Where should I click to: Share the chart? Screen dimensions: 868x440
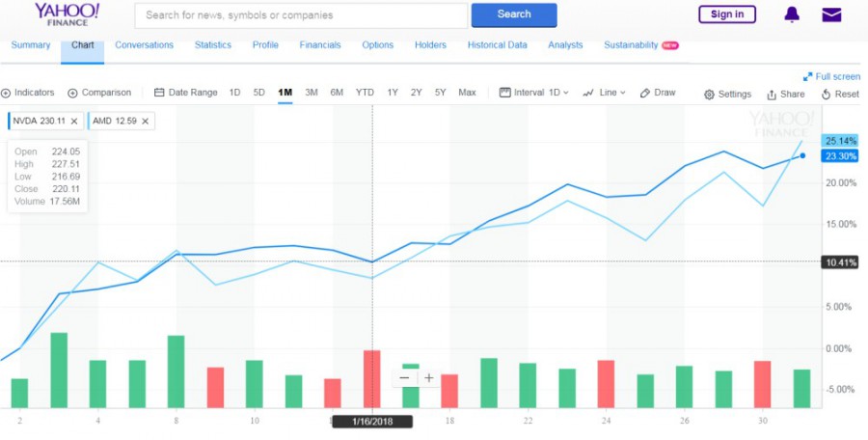pos(785,95)
